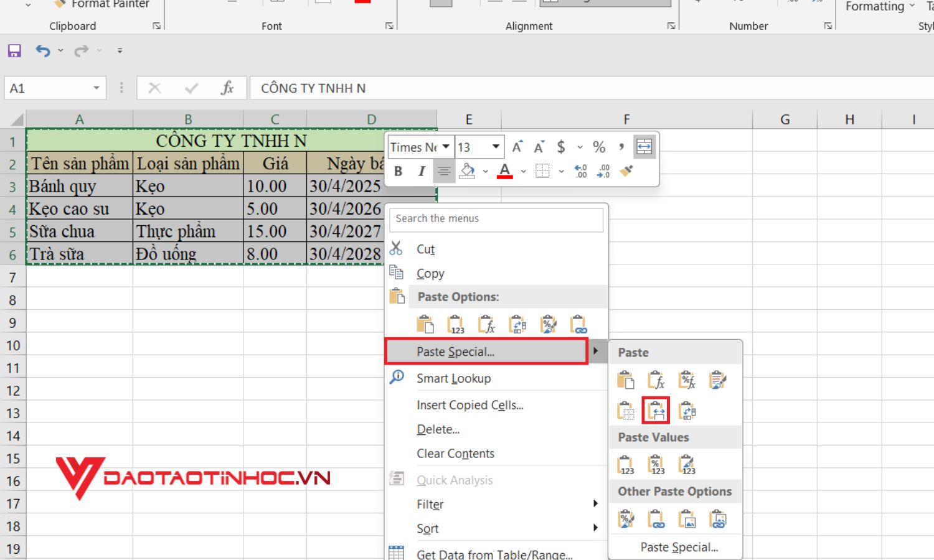This screenshot has width=934, height=560.
Task: Select Keep Source Column Widths paste icon
Action: (x=656, y=410)
